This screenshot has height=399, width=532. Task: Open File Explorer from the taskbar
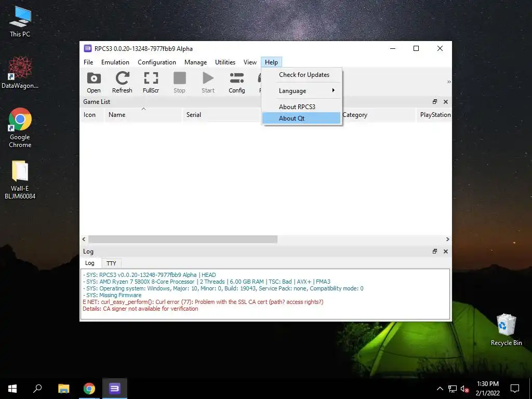[x=63, y=389]
